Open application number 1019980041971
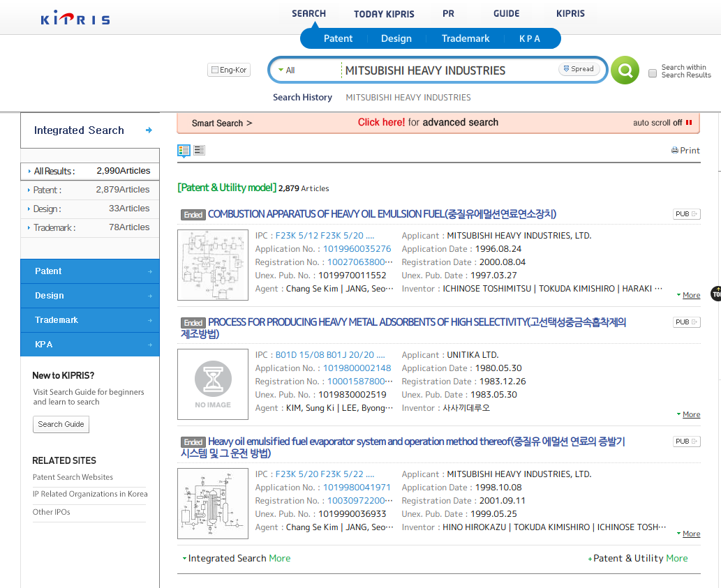Viewport: 721px width, 588px height. point(357,488)
